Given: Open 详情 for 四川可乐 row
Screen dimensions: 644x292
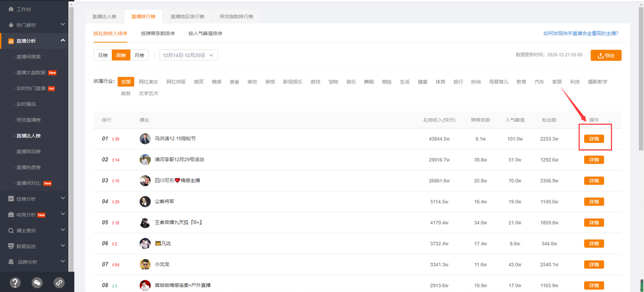Looking at the screenshot, I should pyautogui.click(x=594, y=180).
